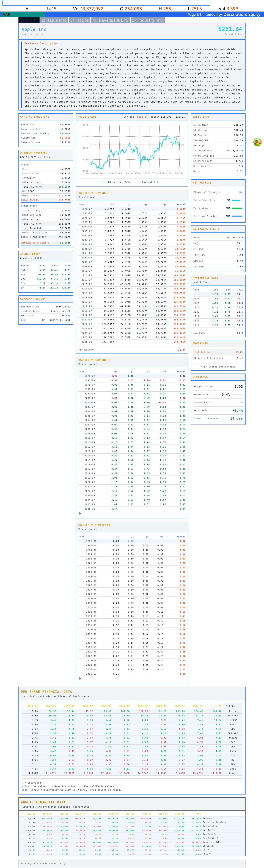Screen dimensions: 264x868
Task: Click the TOTAL ASSETS 379,297M row
Action: tap(46, 200)
